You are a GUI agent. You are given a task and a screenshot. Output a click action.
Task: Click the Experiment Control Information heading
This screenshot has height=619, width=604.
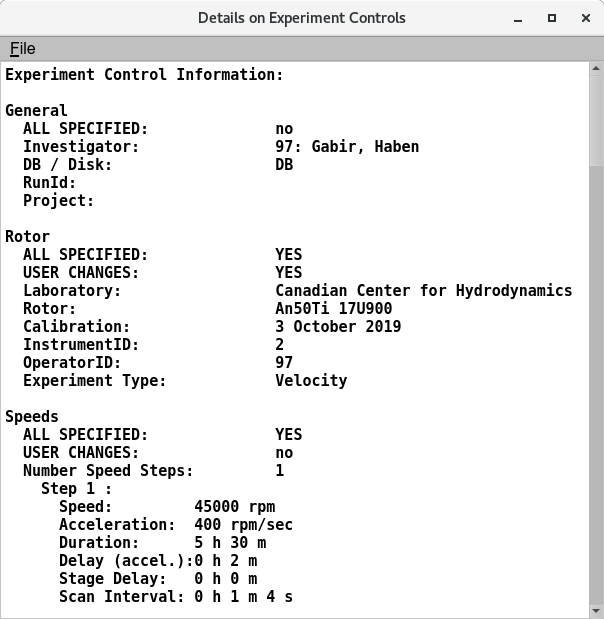coord(144,75)
